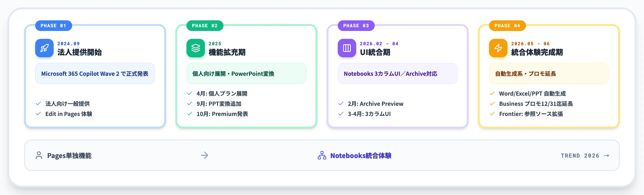This screenshot has width=644, height=195.
Task: Select the PHASE 01 badge
Action: click(53, 25)
